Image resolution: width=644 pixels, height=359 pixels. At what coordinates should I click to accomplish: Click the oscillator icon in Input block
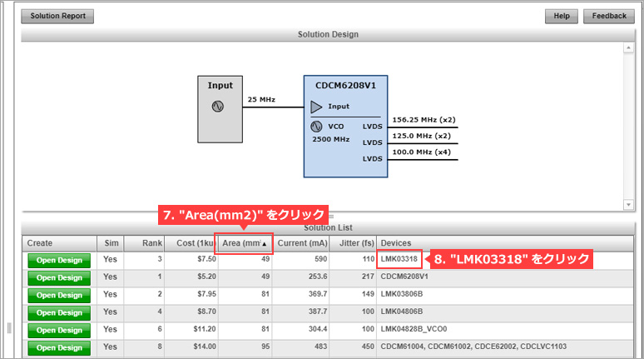coord(218,107)
